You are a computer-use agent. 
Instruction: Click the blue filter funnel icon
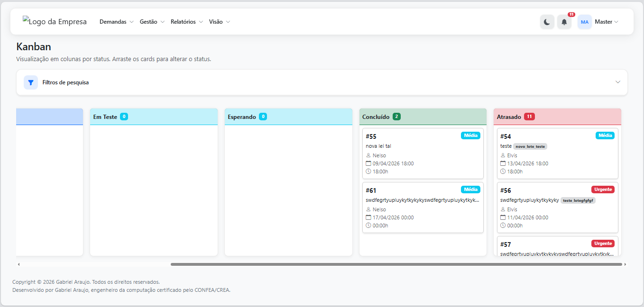[31, 82]
